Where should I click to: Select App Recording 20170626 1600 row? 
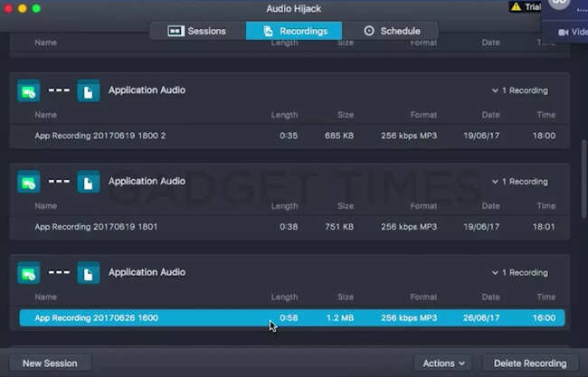[292, 318]
